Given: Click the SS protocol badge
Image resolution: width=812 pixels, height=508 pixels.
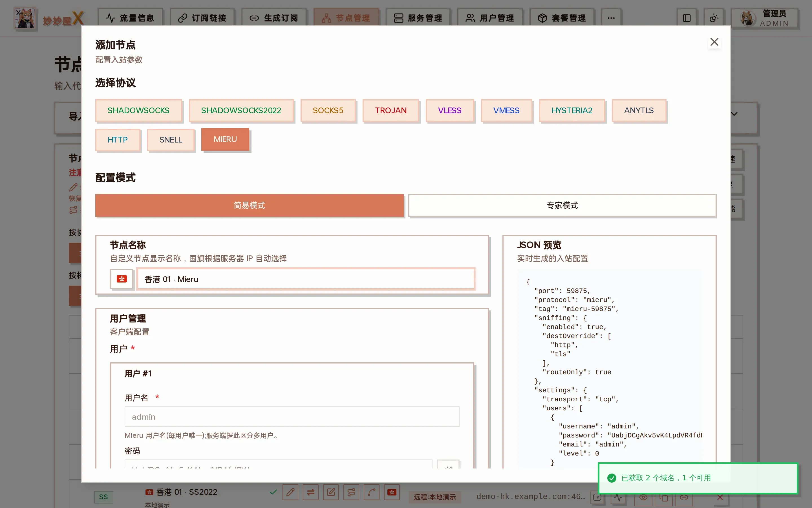Looking at the screenshot, I should point(103,497).
